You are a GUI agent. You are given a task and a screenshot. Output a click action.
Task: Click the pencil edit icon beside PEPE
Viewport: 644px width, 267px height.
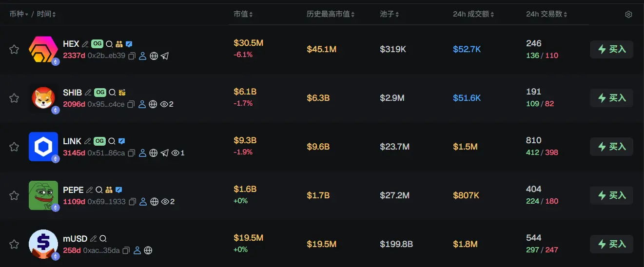click(x=90, y=190)
